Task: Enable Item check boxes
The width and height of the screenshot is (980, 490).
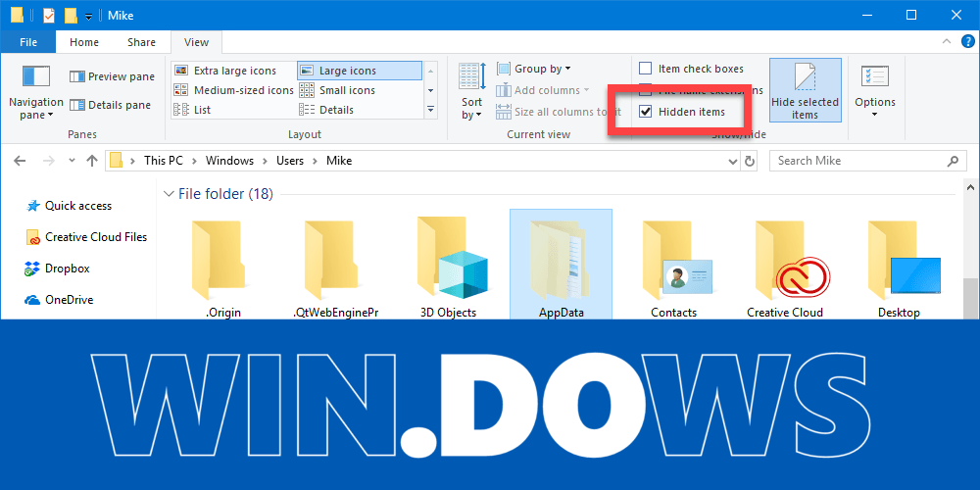Action: (691, 69)
